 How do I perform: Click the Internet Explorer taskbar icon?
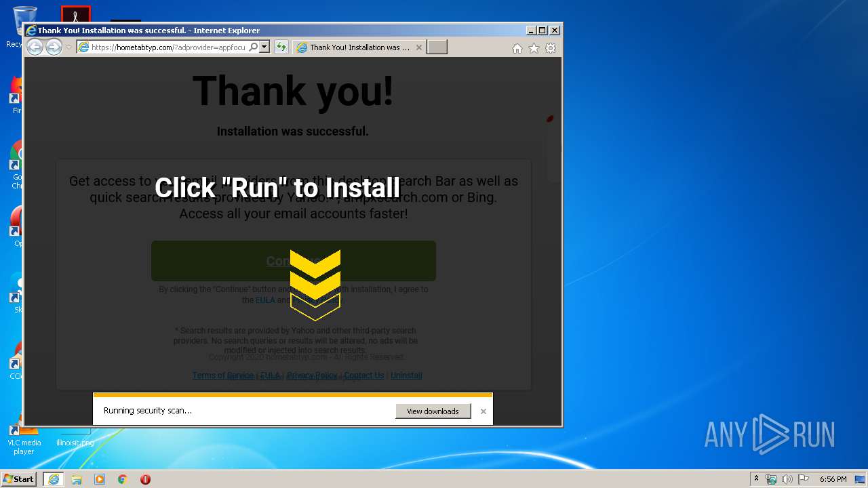[54, 479]
